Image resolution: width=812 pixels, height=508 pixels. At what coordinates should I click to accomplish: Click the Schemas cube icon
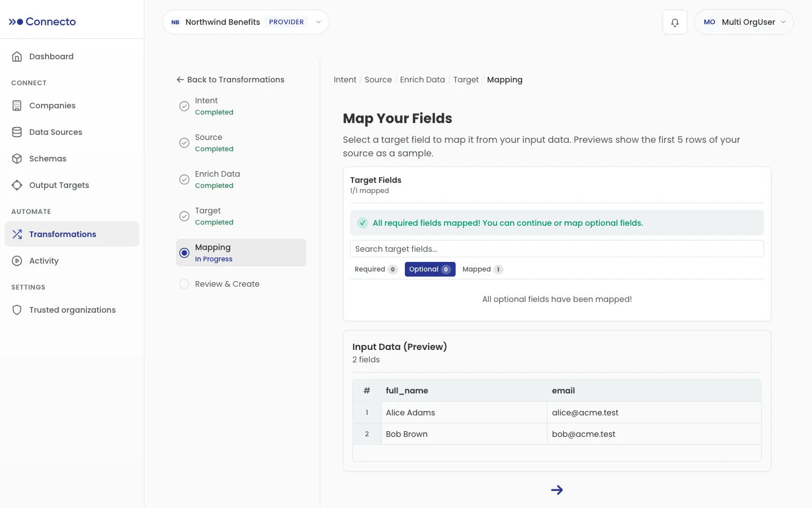pos(17,159)
